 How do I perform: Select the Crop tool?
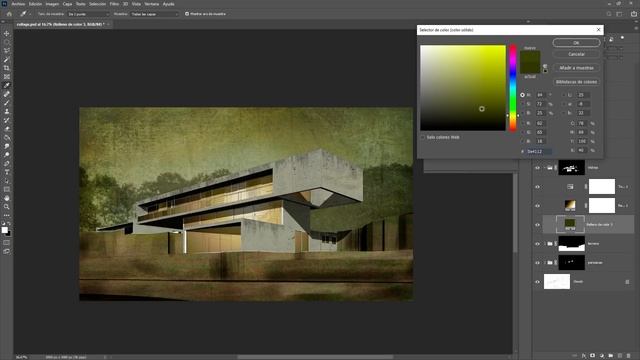(7, 68)
